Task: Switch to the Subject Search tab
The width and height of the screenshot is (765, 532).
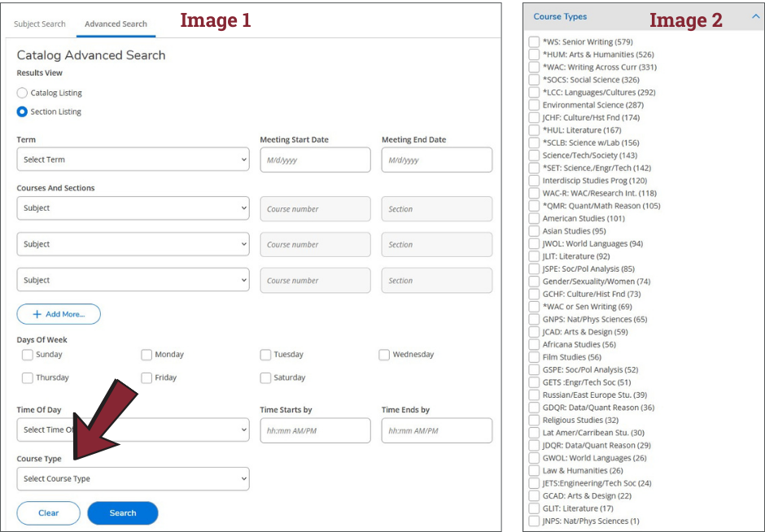Action: tap(39, 24)
